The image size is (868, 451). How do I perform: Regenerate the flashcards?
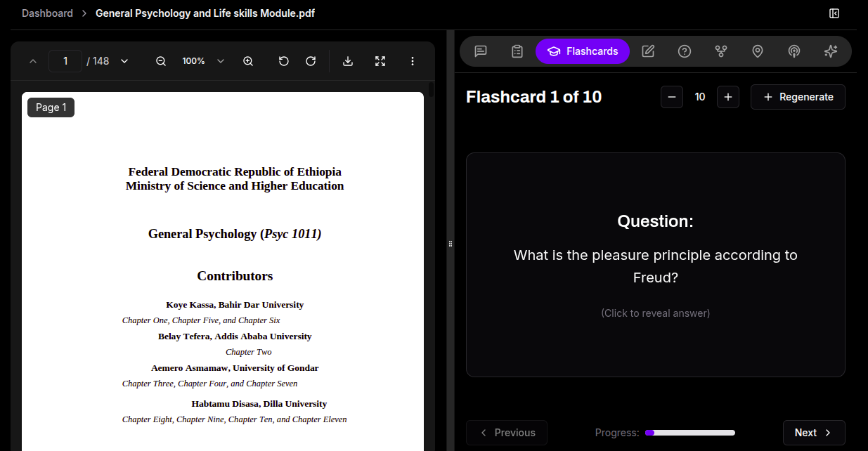[798, 97]
